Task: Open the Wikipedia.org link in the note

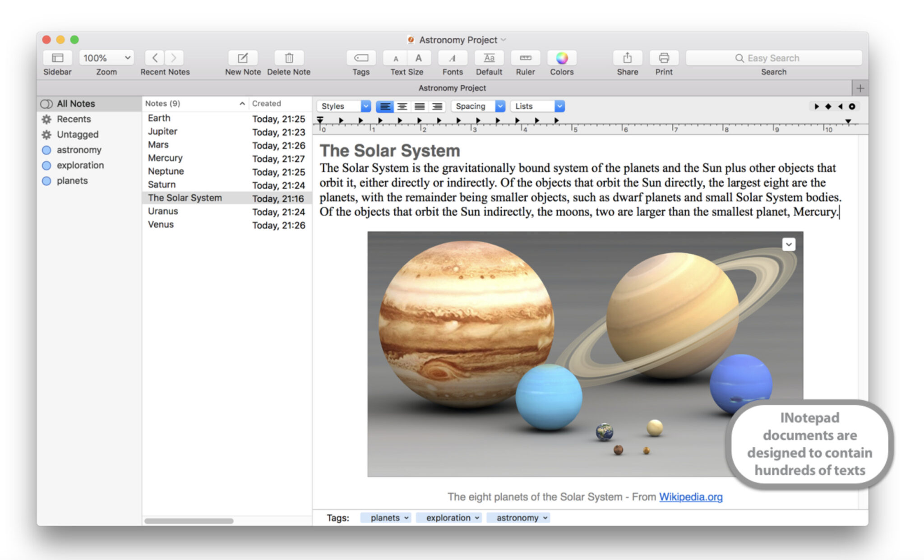Action: (x=690, y=497)
